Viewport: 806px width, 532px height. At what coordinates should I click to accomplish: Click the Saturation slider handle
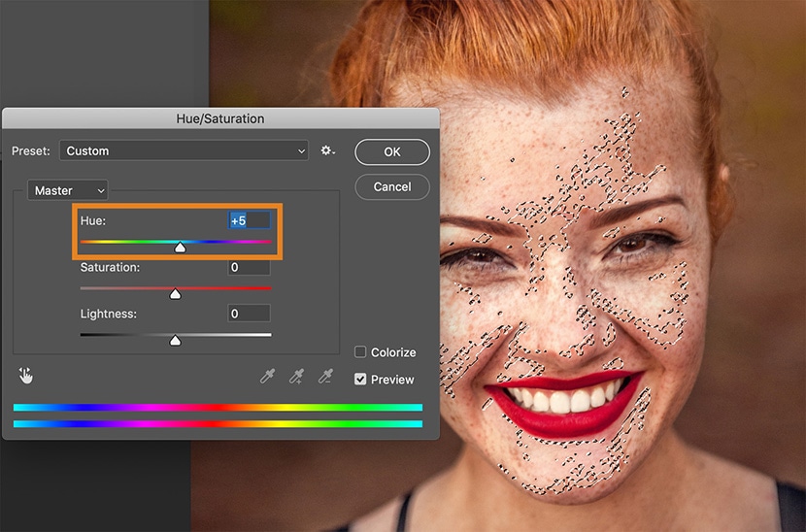point(175,293)
